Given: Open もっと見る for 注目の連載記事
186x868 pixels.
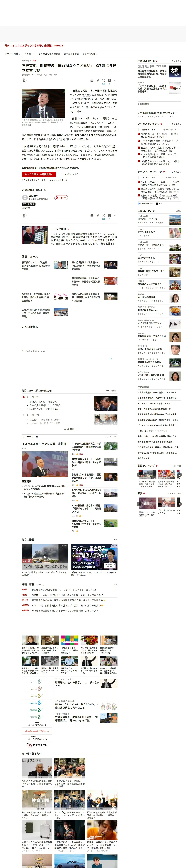Looking at the screenshot, I should pyautogui.click(x=176, y=61).
